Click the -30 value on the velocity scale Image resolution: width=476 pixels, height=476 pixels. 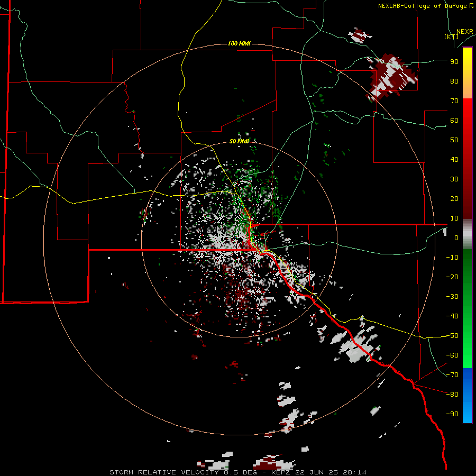(x=452, y=297)
